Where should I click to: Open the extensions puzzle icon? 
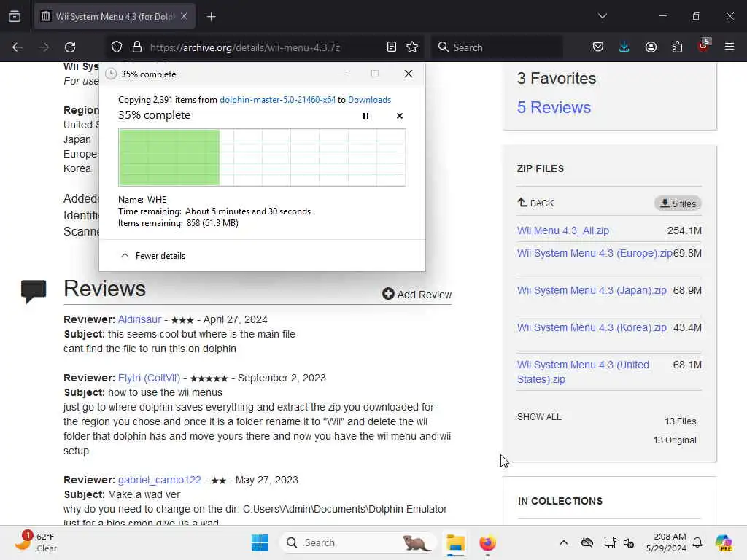[677, 47]
